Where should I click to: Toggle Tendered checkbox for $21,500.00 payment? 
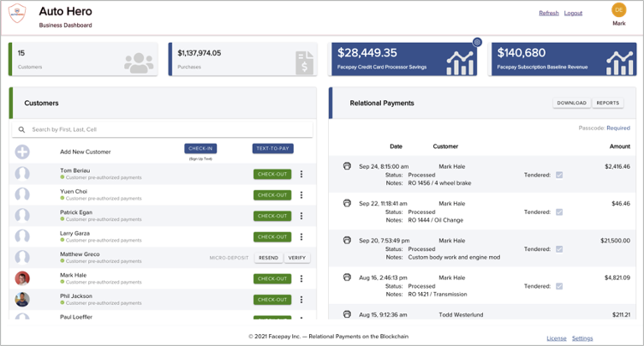[559, 249]
